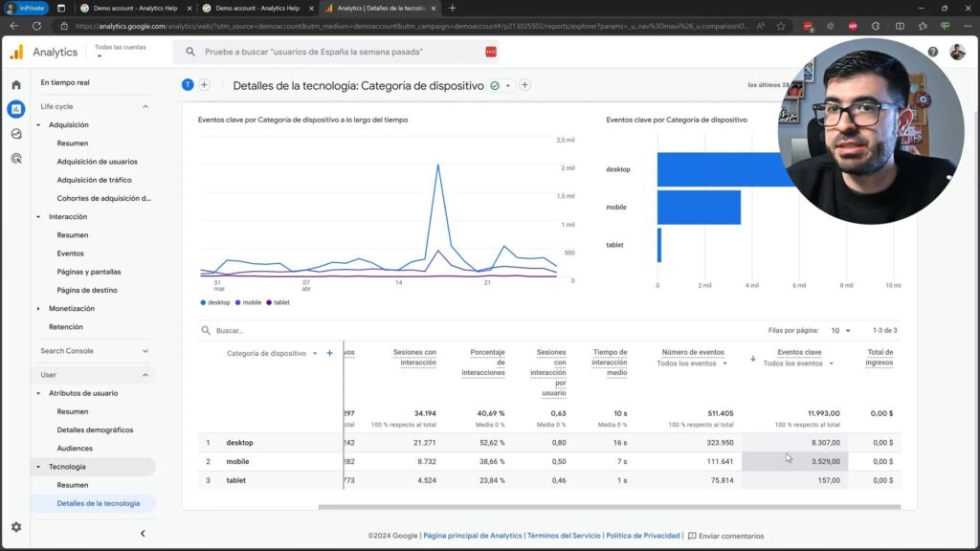Collapse the sidebar with the chevron arrow
980x551 pixels.
point(143,533)
